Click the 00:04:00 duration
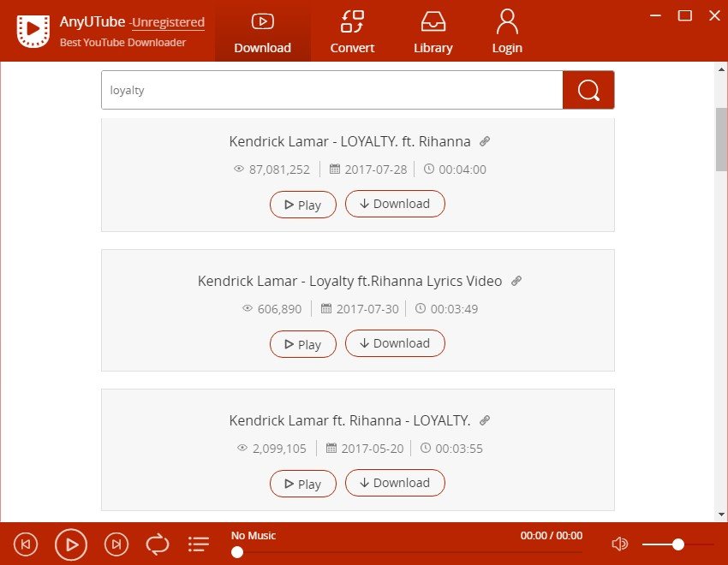This screenshot has width=728, height=565. tap(462, 169)
